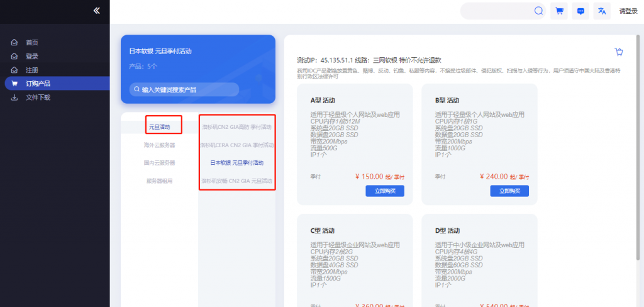Screen dimensions: 644x307
Task: Click CPU内存2核2G in the C型 card
Action: (332, 252)
